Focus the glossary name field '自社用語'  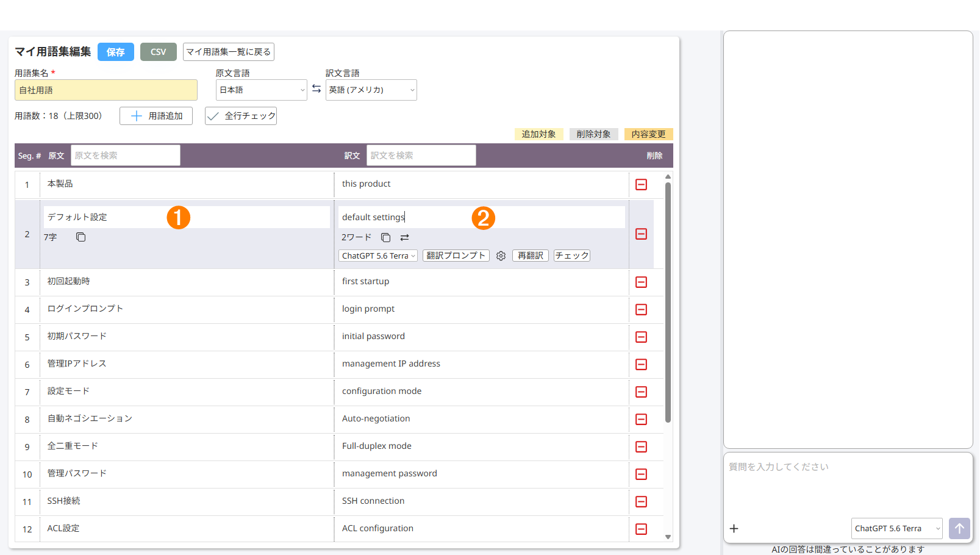(x=106, y=90)
